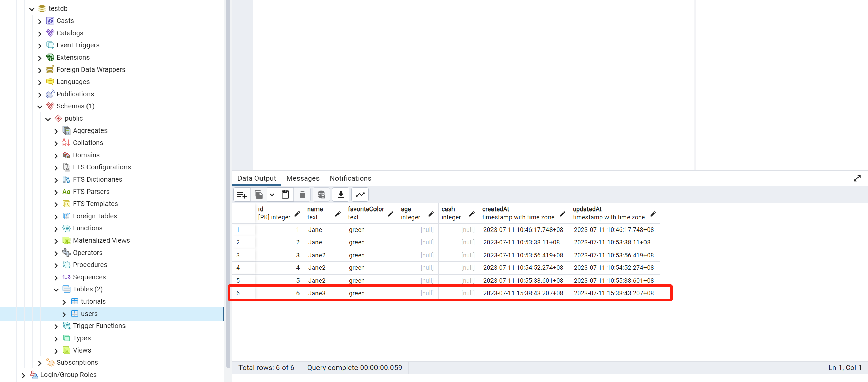Expand the tutorials table node

pos(64,302)
